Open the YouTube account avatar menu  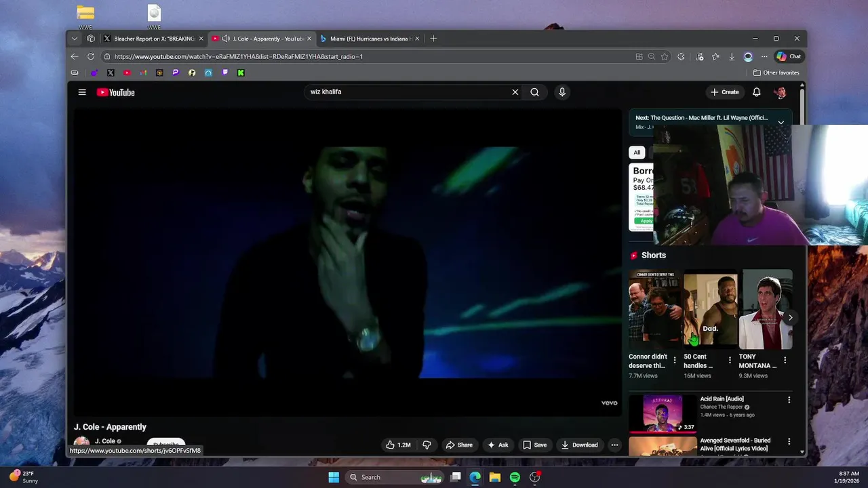coord(781,92)
